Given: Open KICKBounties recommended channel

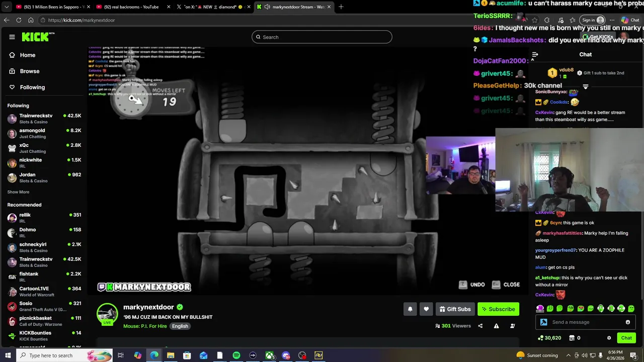Looking at the screenshot, I should pos(44,335).
